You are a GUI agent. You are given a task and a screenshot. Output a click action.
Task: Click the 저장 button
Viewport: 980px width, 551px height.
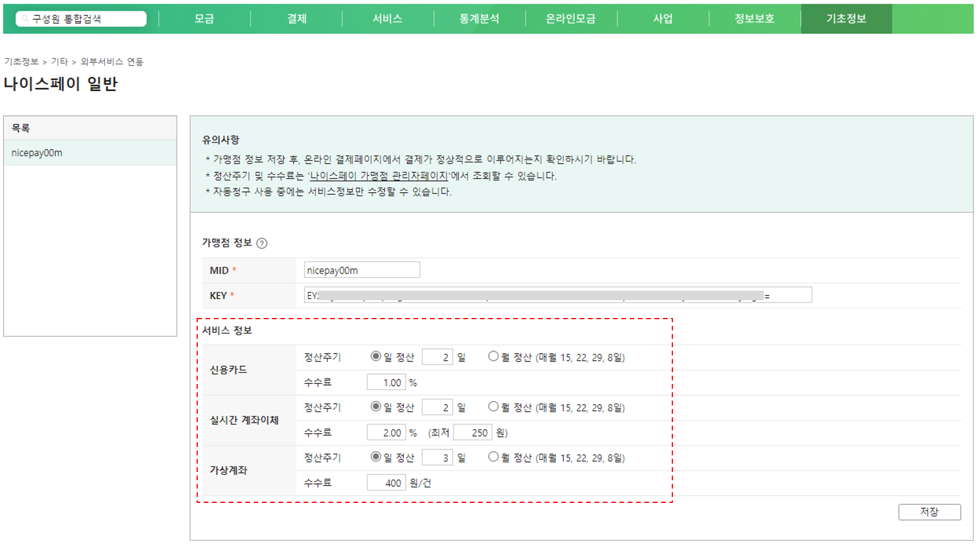point(930,512)
